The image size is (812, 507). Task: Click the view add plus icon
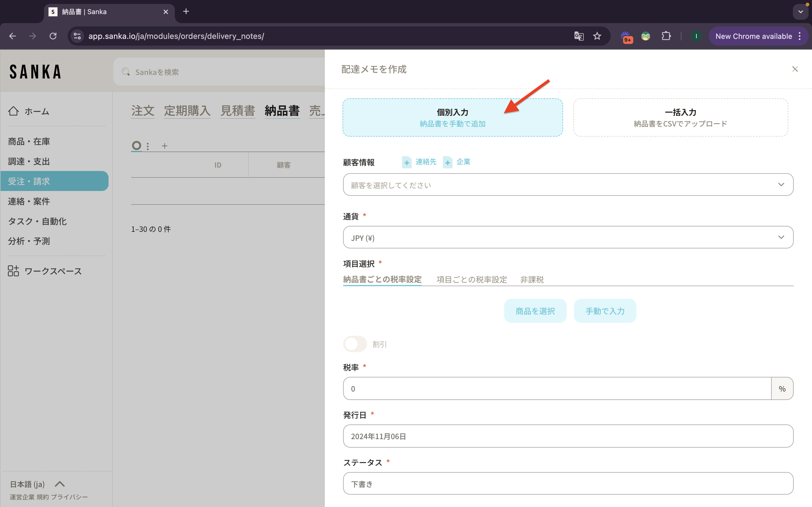point(164,146)
